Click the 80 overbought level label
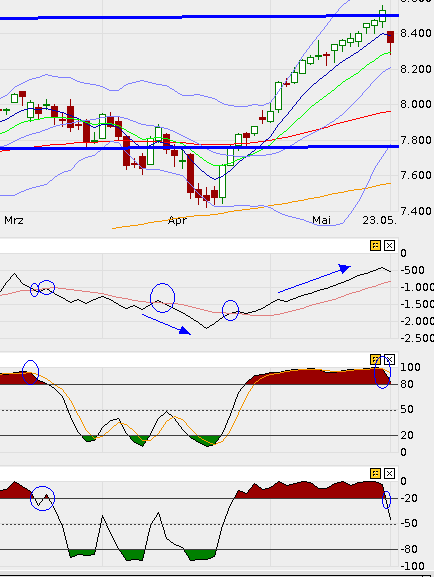This screenshot has width=434, height=577. (x=407, y=384)
